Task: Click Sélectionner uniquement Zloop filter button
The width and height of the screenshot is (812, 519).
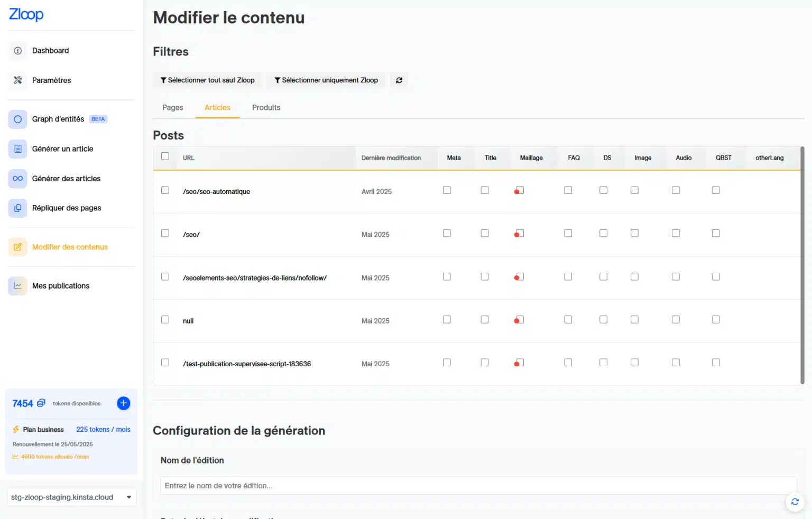Action: pyautogui.click(x=326, y=80)
